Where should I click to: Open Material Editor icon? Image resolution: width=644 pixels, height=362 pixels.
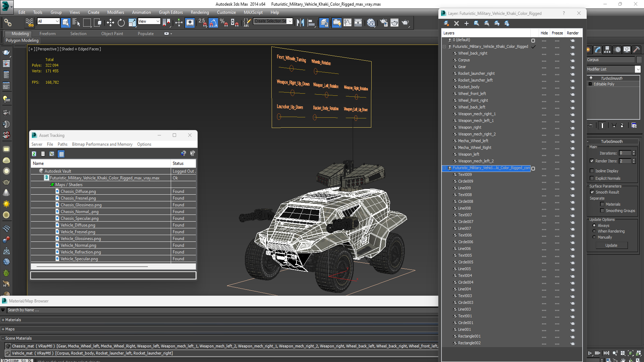click(x=371, y=22)
